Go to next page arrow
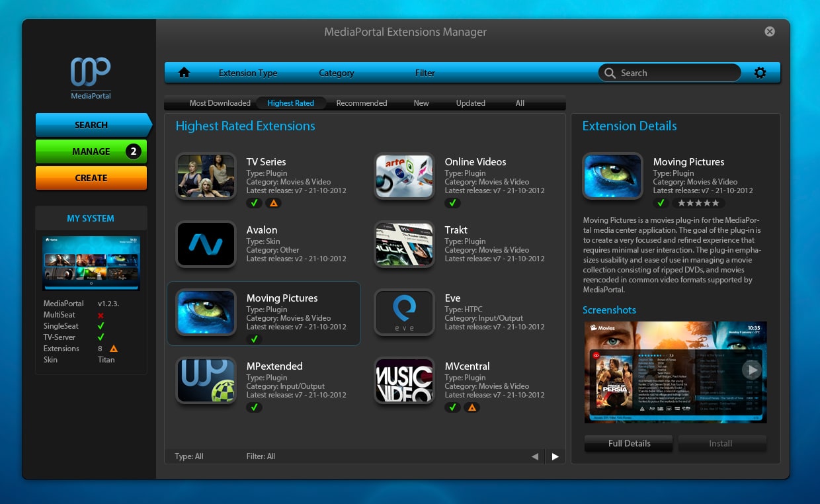 click(x=555, y=456)
